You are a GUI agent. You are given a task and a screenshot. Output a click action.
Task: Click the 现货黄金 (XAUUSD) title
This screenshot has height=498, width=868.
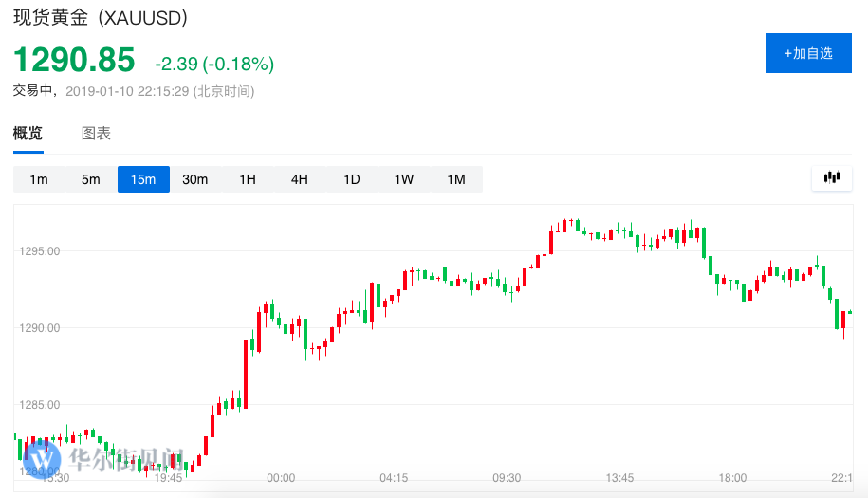tap(100, 18)
